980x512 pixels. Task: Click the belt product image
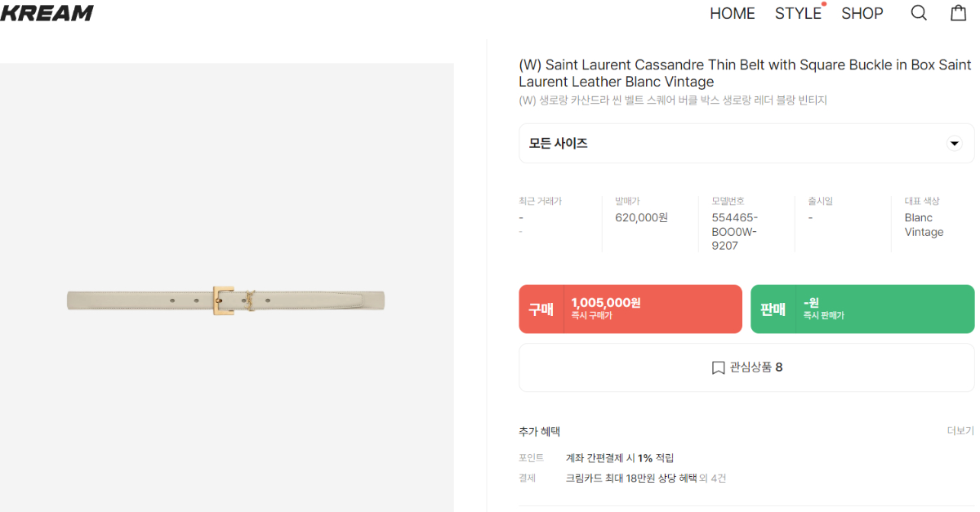(x=226, y=300)
